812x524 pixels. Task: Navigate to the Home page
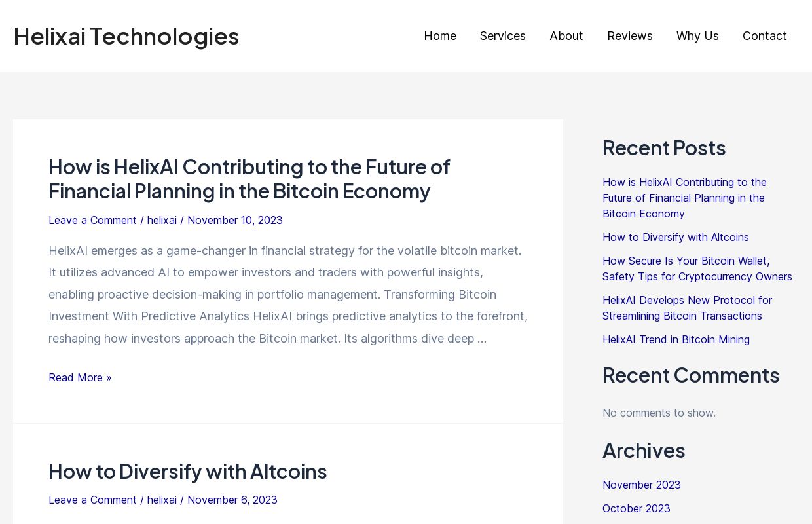439,36
